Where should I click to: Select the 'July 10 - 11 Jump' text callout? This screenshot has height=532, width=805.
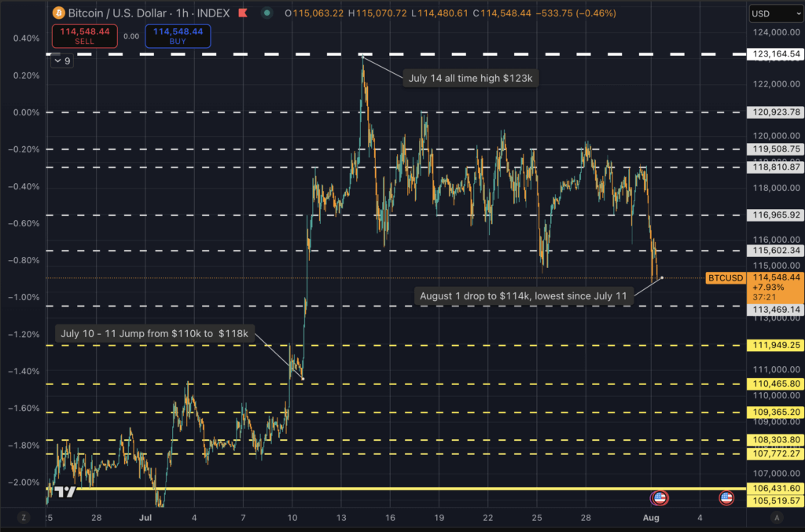[155, 334]
